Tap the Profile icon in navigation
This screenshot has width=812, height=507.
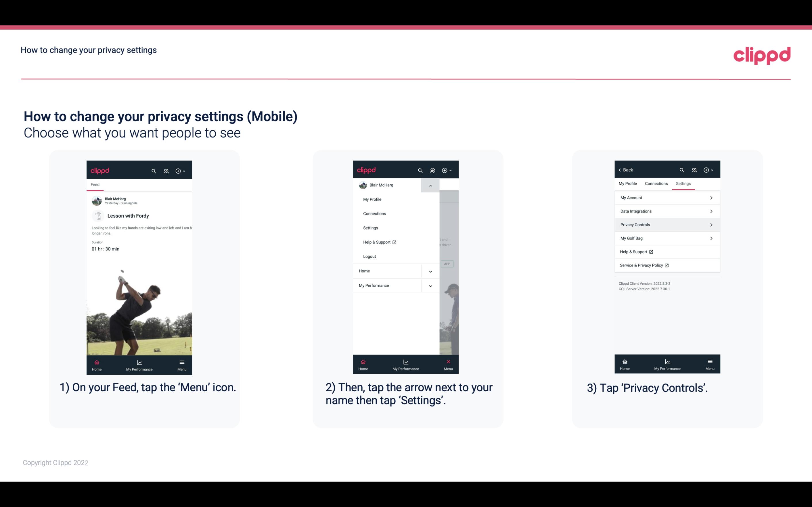coord(166,171)
